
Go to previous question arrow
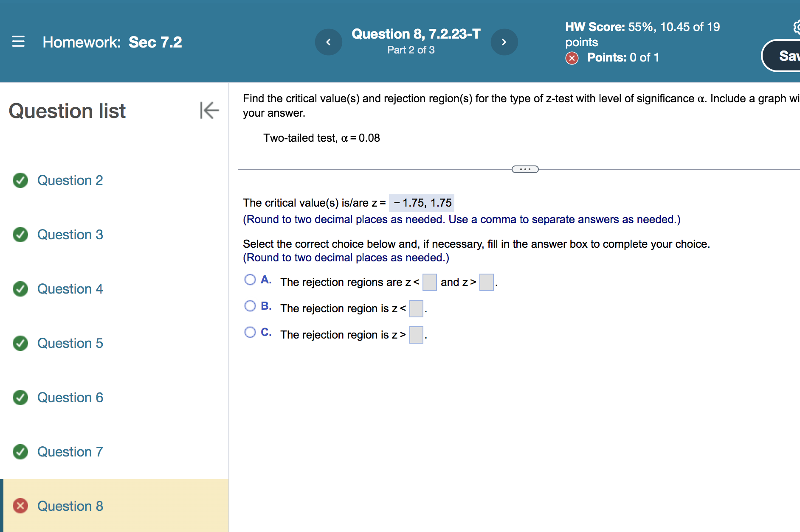pyautogui.click(x=328, y=42)
